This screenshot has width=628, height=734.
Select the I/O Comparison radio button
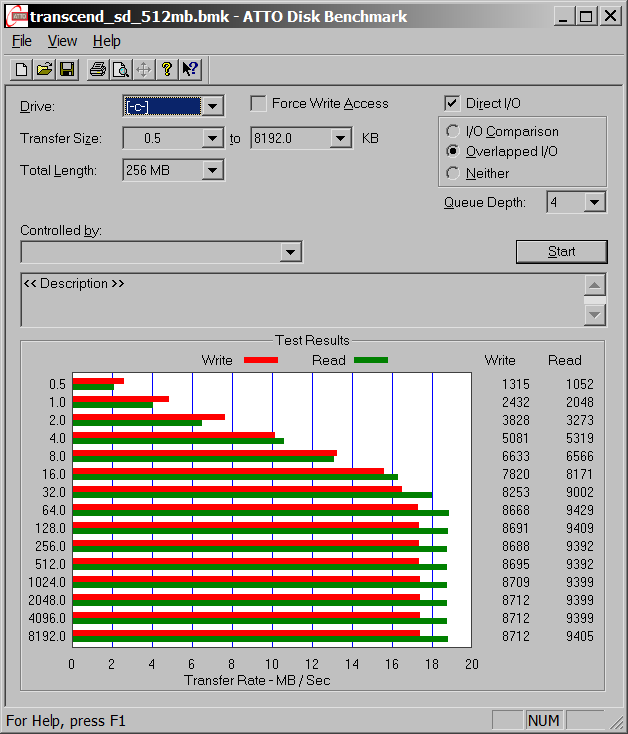[x=453, y=131]
